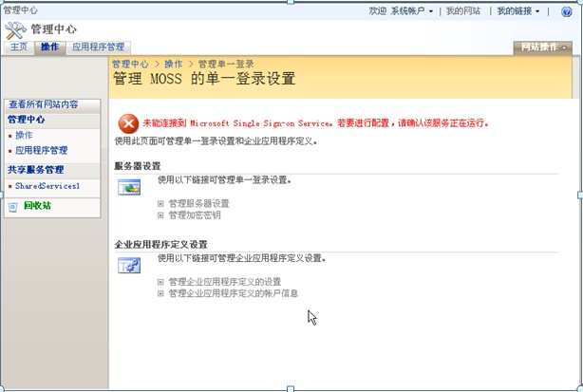Select the 操作 top tab
583x392 pixels.
(49, 47)
